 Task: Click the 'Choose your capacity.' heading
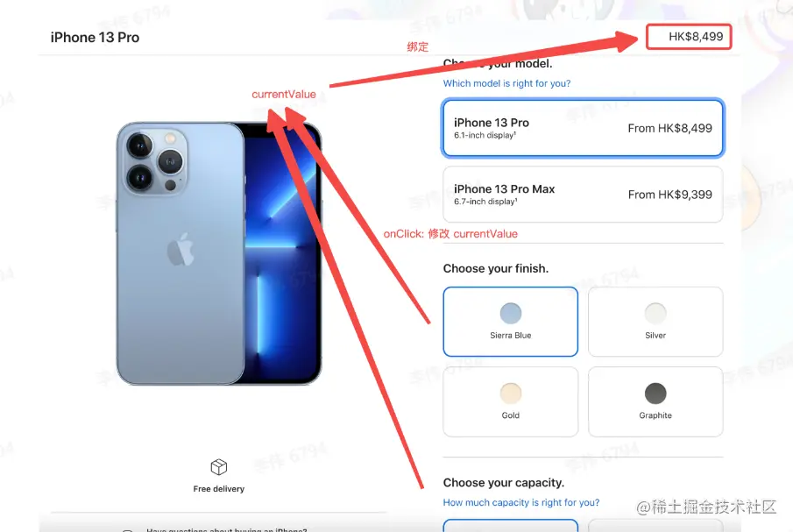(504, 483)
